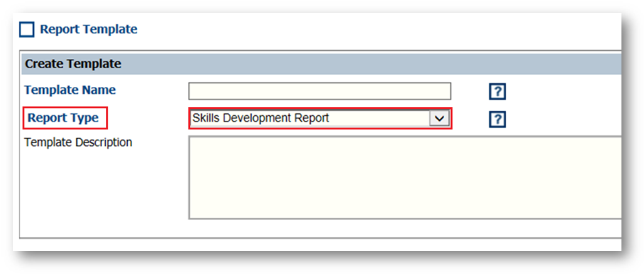Image resolution: width=644 pixels, height=274 pixels.
Task: Open the Skills Development Report dropdown
Action: 319,118
